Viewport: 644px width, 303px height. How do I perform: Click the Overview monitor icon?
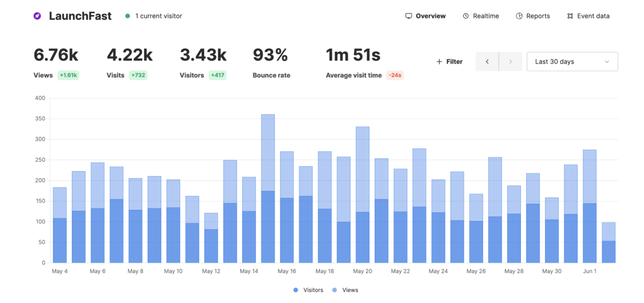[409, 16]
